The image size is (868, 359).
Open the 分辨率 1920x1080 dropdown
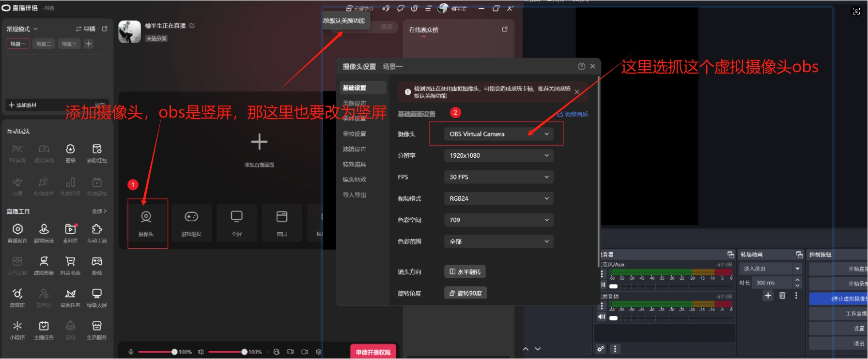(498, 155)
